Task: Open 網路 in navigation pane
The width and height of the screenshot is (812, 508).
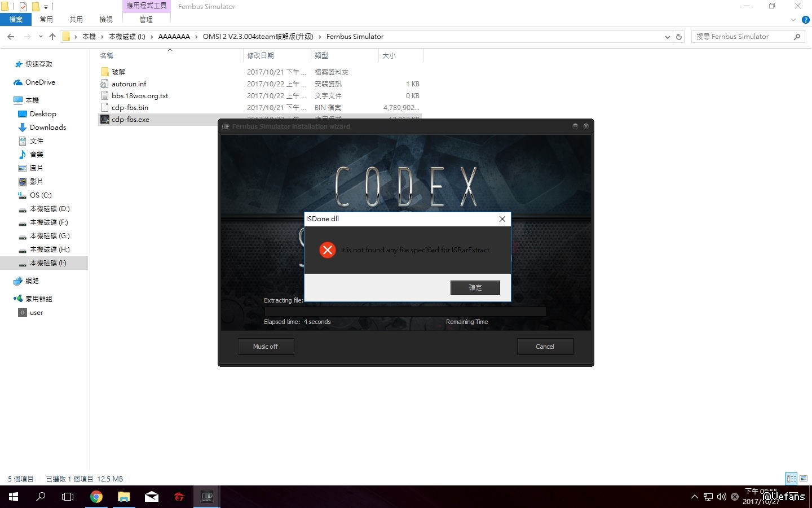Action: 32,281
